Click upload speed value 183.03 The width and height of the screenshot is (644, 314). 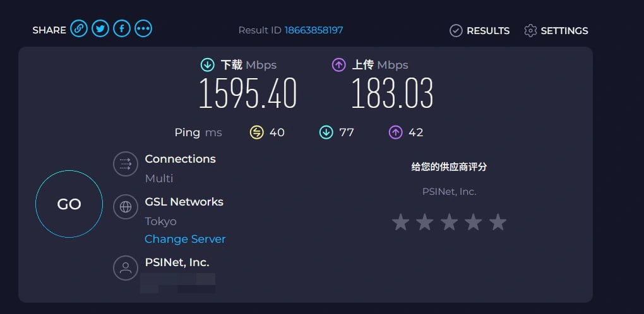pos(392,93)
